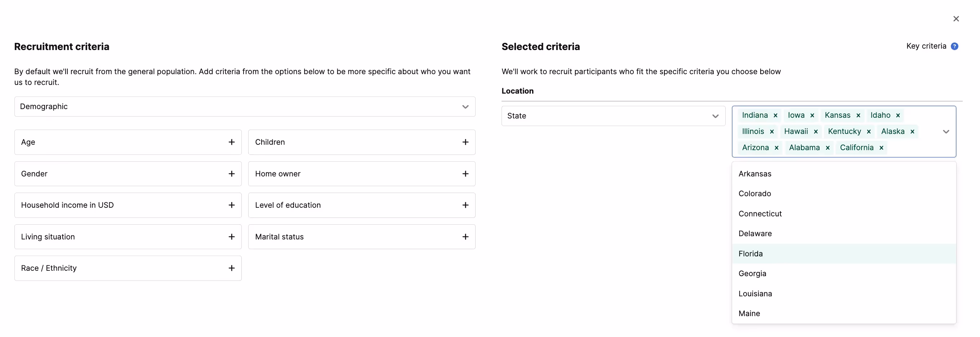This screenshot has width=980, height=337.
Task: Add the Household income in USD criterion
Action: pos(231,205)
